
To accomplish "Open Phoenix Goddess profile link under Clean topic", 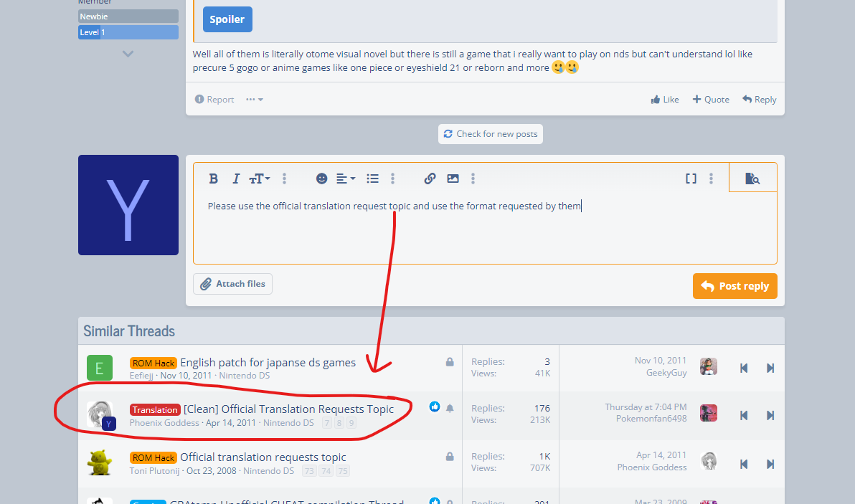I will point(164,423).
